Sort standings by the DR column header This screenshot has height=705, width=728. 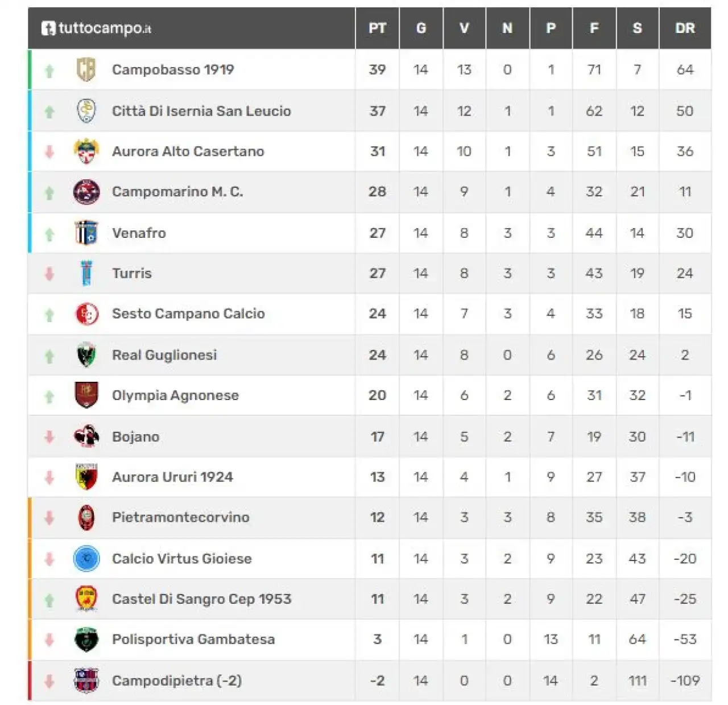(685, 28)
